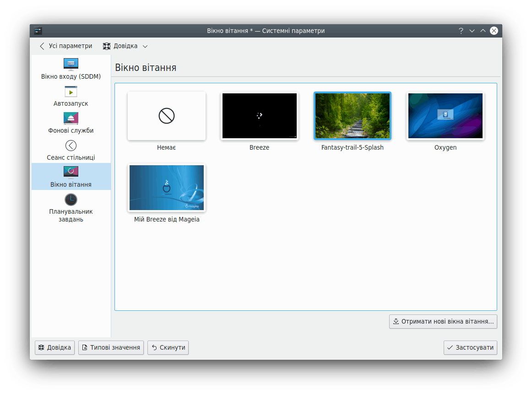Viewport: 532px width, 395px height.
Task: Select the Breeze splash screen thumbnail
Action: click(260, 116)
